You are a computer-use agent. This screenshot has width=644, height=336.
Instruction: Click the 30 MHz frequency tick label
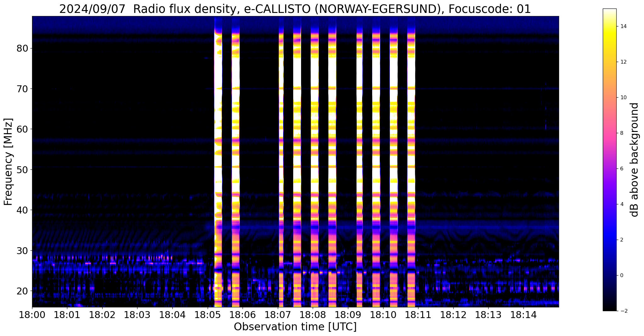point(22,250)
